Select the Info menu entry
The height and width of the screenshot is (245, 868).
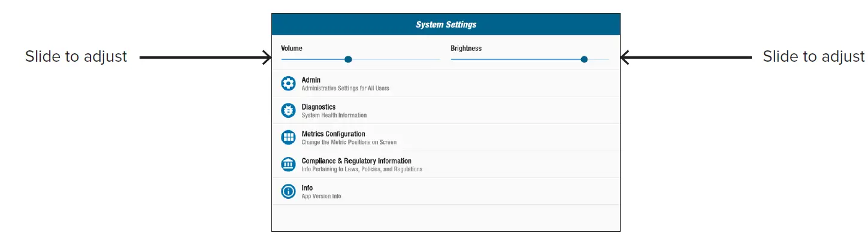point(307,187)
